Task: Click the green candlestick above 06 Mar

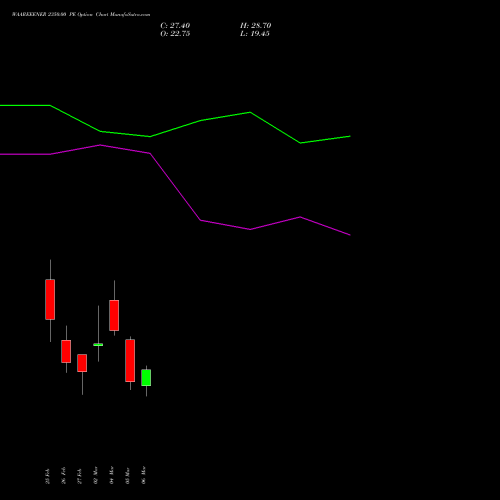Action: (x=146, y=378)
